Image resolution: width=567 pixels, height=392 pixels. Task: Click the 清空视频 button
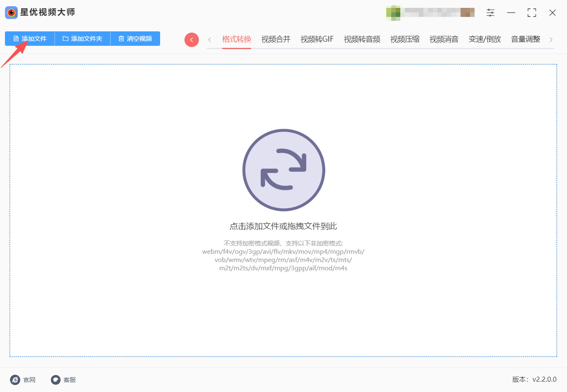[135, 38]
